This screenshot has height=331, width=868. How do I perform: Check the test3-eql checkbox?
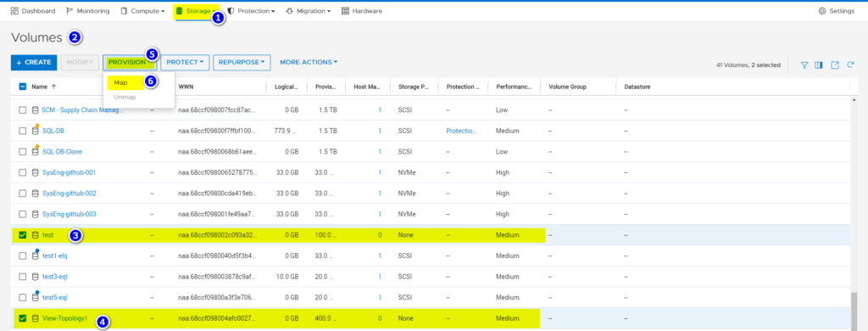[23, 277]
